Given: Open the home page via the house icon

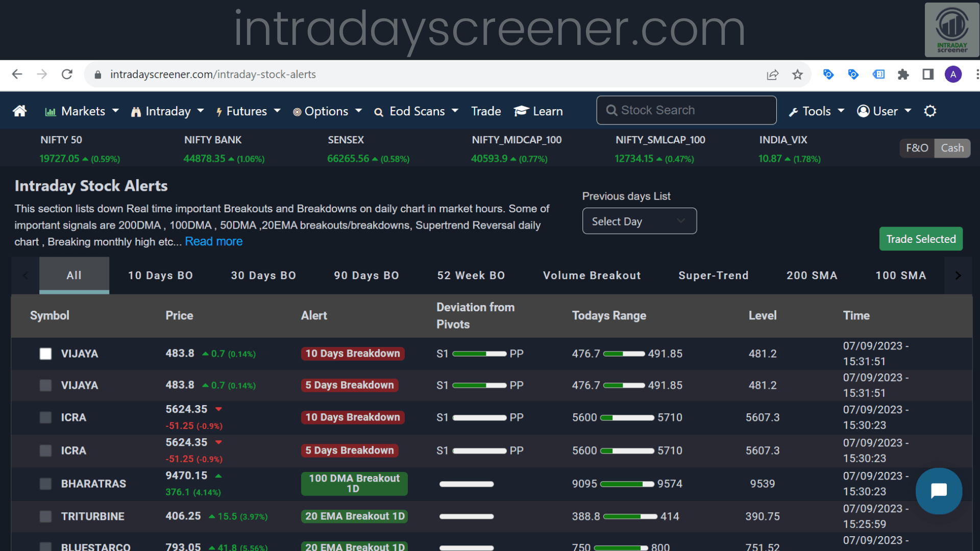Looking at the screenshot, I should coord(19,111).
